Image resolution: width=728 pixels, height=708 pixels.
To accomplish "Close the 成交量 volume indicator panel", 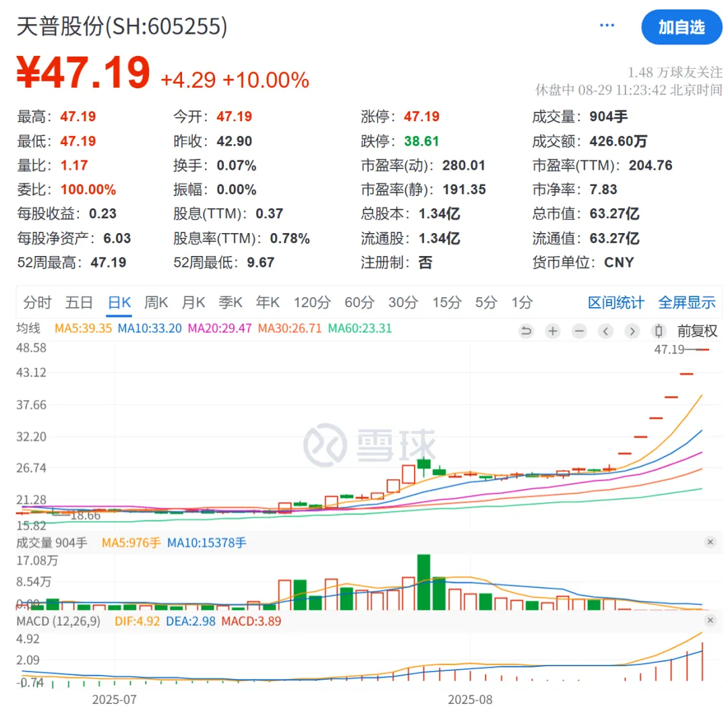I will [710, 542].
